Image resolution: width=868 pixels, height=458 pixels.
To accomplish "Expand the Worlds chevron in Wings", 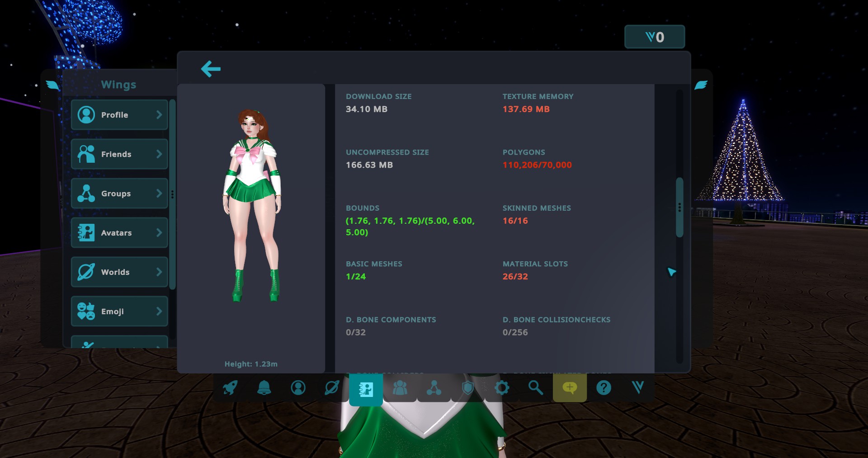I will (159, 272).
